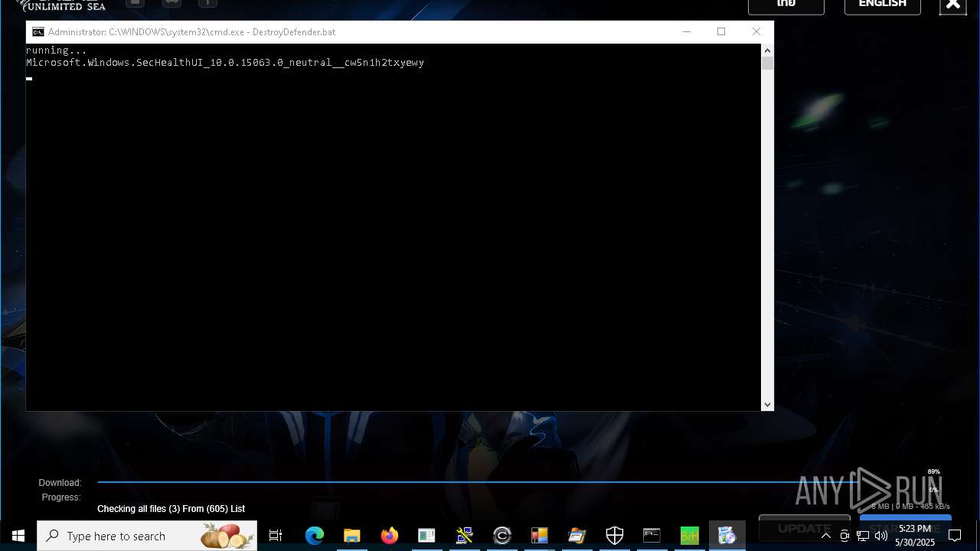Open the colorful squares app on taskbar

coord(540,536)
